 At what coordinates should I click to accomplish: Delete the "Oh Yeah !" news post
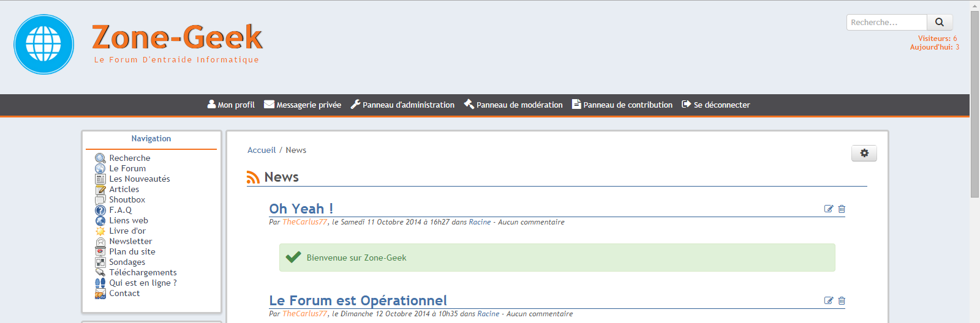tap(842, 209)
